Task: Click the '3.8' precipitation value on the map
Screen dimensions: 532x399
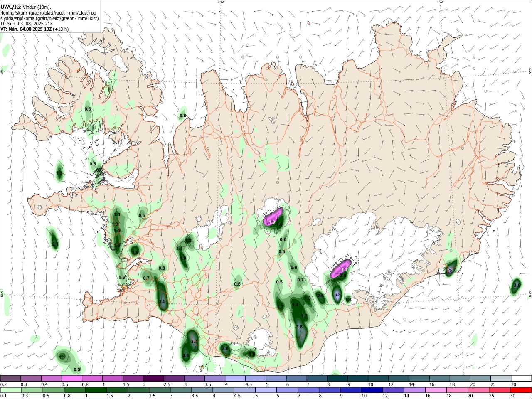Action: tap(299, 327)
